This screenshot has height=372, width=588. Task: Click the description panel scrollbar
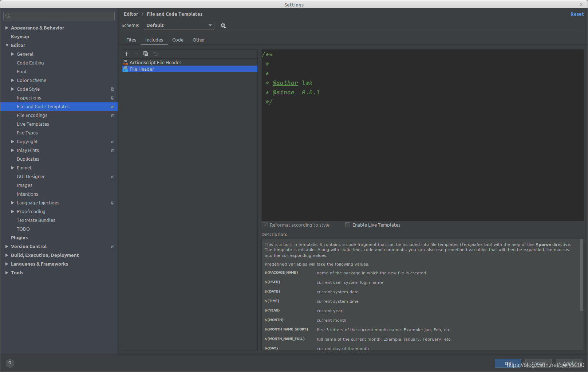tap(581, 275)
